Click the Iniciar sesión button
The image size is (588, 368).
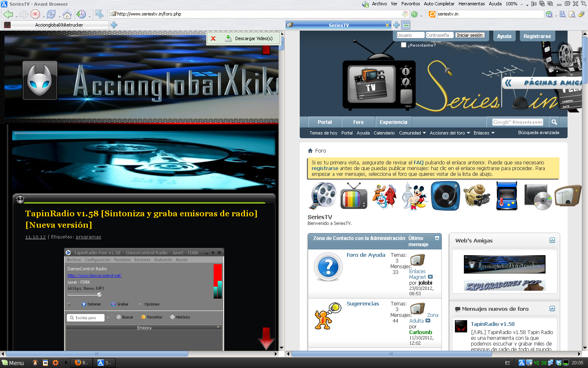coord(470,35)
